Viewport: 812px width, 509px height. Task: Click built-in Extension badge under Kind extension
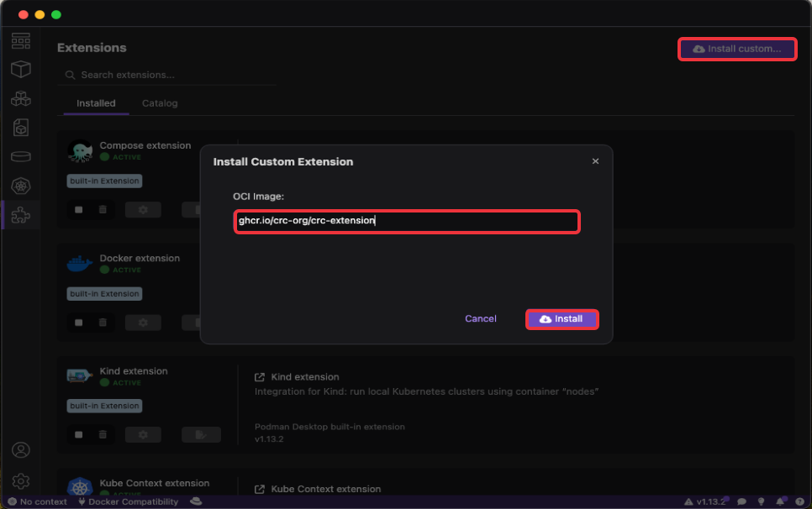(104, 406)
